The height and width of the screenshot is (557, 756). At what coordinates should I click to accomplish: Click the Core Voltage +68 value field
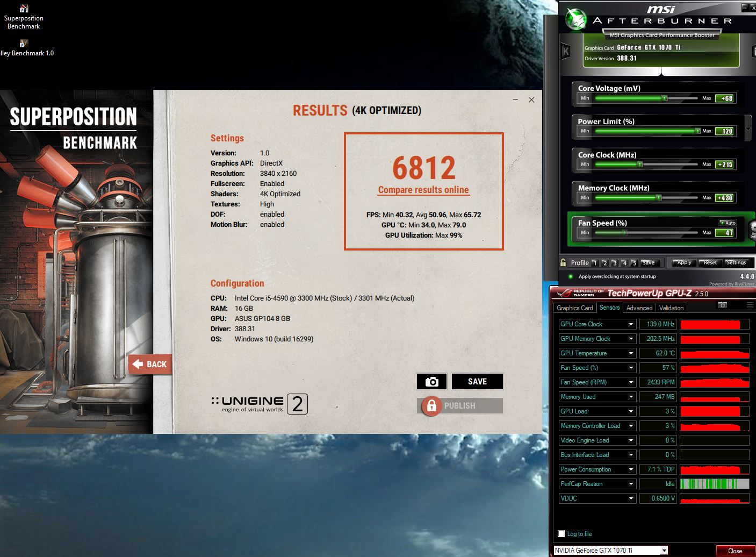(x=725, y=98)
